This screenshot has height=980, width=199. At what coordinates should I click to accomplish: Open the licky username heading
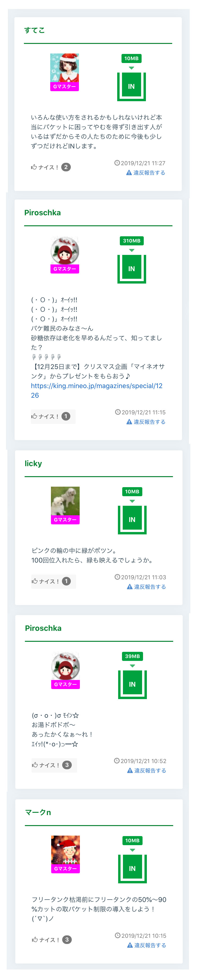click(x=33, y=463)
